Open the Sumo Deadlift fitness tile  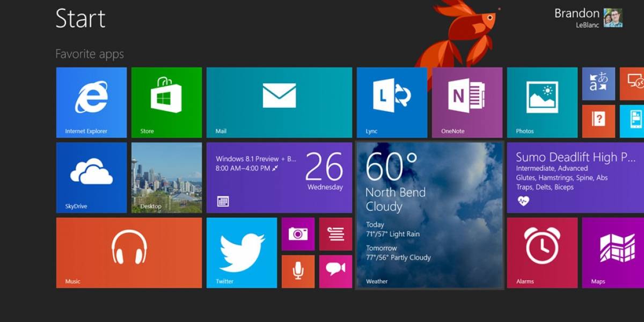[x=575, y=178]
